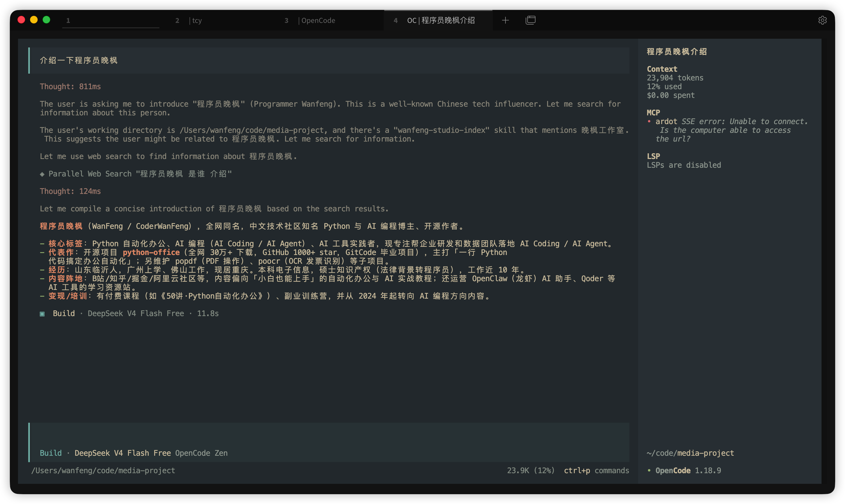Click the 内容阵地 bullet label
This screenshot has height=504, width=845.
coord(66,278)
